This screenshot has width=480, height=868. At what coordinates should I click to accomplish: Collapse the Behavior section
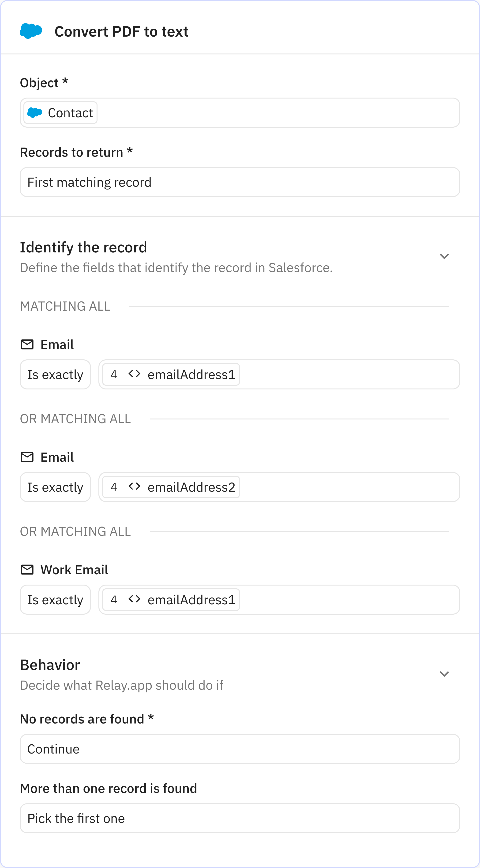pos(444,674)
